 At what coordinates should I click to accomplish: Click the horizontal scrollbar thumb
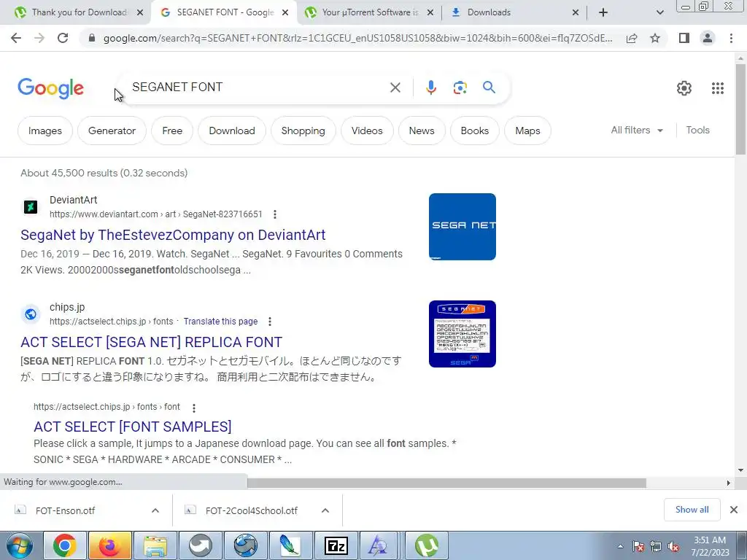(446, 483)
